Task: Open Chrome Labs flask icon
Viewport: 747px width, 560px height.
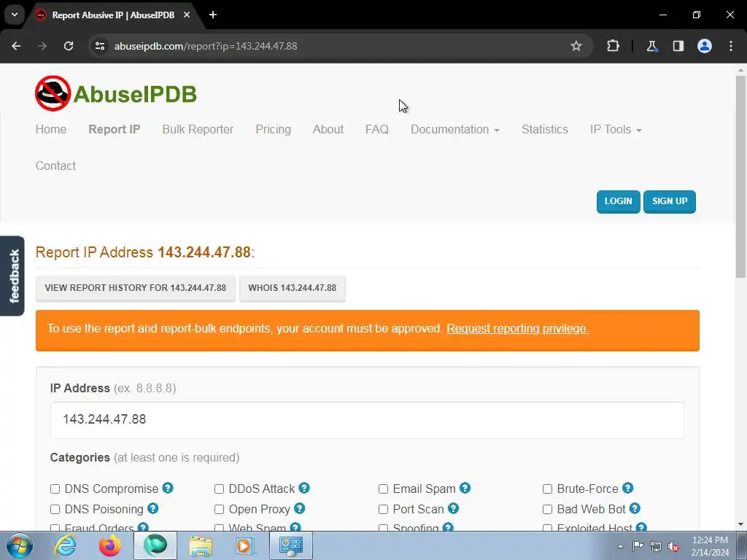Action: 651,46
